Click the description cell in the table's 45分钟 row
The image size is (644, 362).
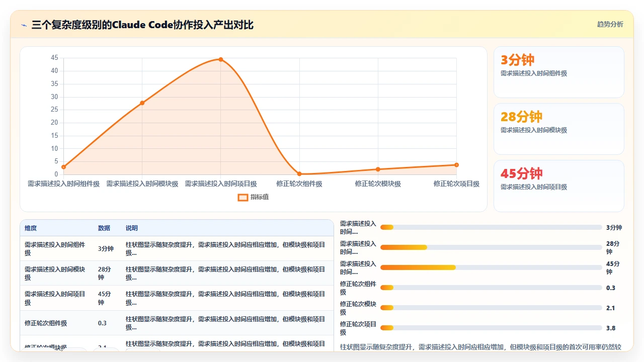[x=226, y=298]
